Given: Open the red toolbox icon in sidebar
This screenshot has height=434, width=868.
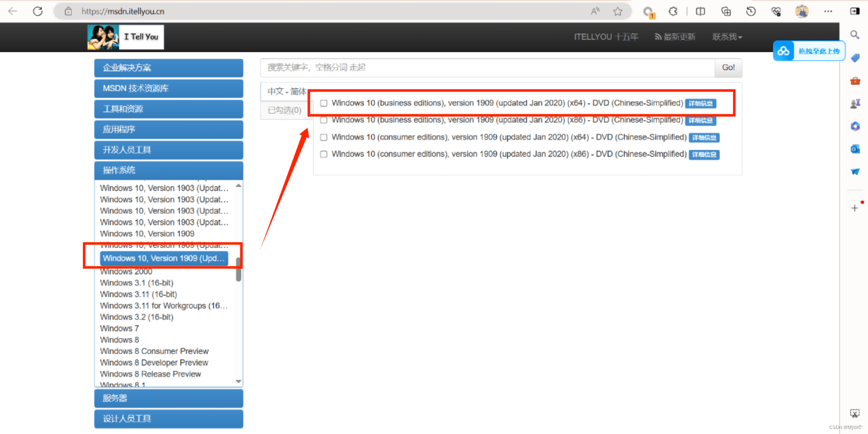Looking at the screenshot, I should (855, 81).
